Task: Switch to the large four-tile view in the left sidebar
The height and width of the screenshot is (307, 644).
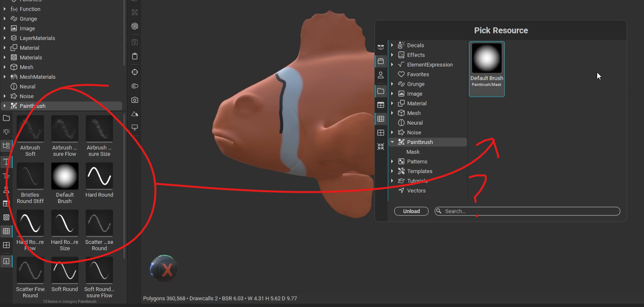Action: click(6, 245)
